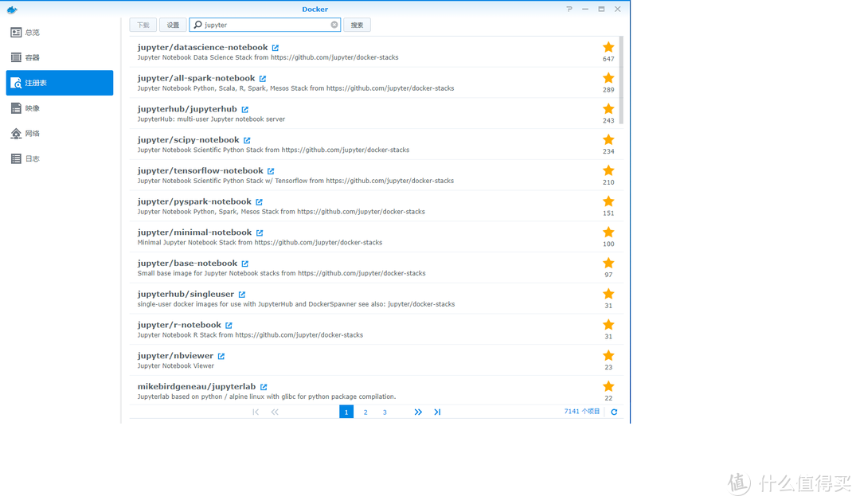Image resolution: width=860 pixels, height=504 pixels.
Task: Click the star icon for jupyter/scipy-notebook
Action: click(608, 140)
